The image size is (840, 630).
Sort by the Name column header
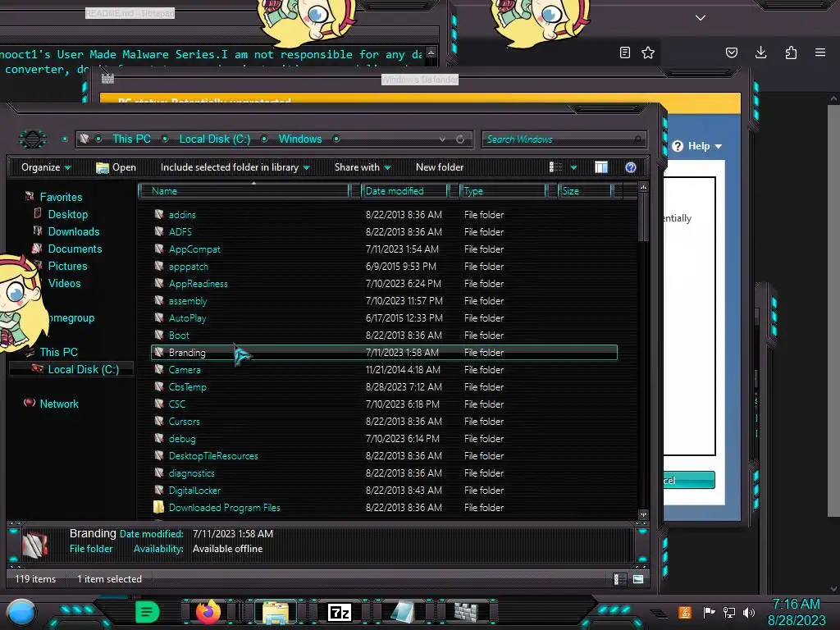click(x=244, y=190)
